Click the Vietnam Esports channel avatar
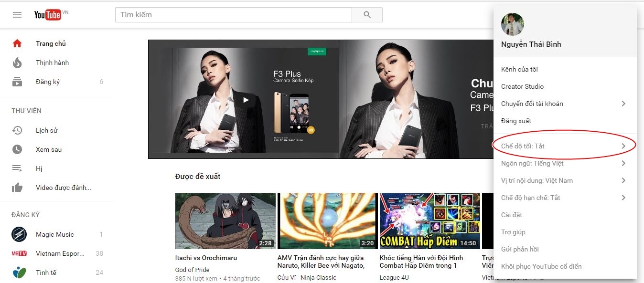This screenshot has width=644, height=283. (x=19, y=253)
